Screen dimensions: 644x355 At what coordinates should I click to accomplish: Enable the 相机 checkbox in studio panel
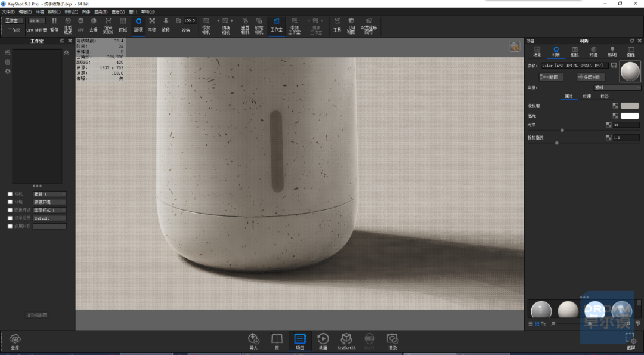10,194
